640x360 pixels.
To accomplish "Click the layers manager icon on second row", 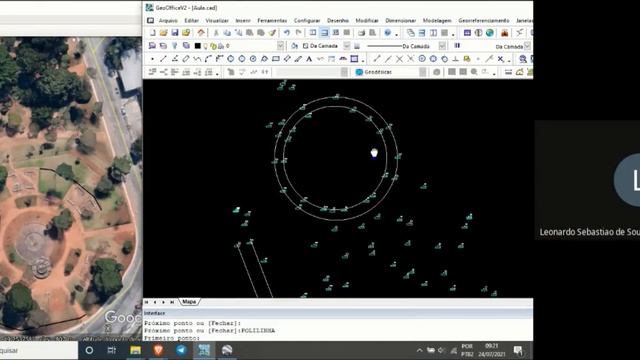I will 152,46.
